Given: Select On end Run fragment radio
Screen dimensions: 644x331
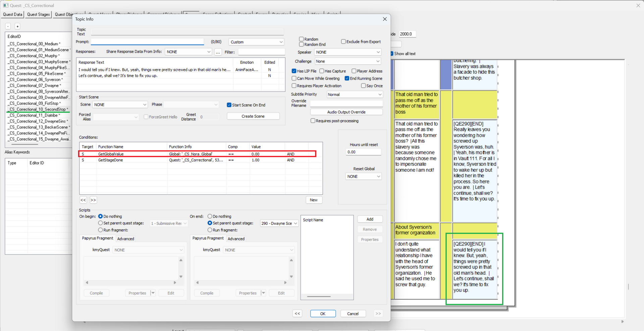Looking at the screenshot, I should [x=210, y=230].
